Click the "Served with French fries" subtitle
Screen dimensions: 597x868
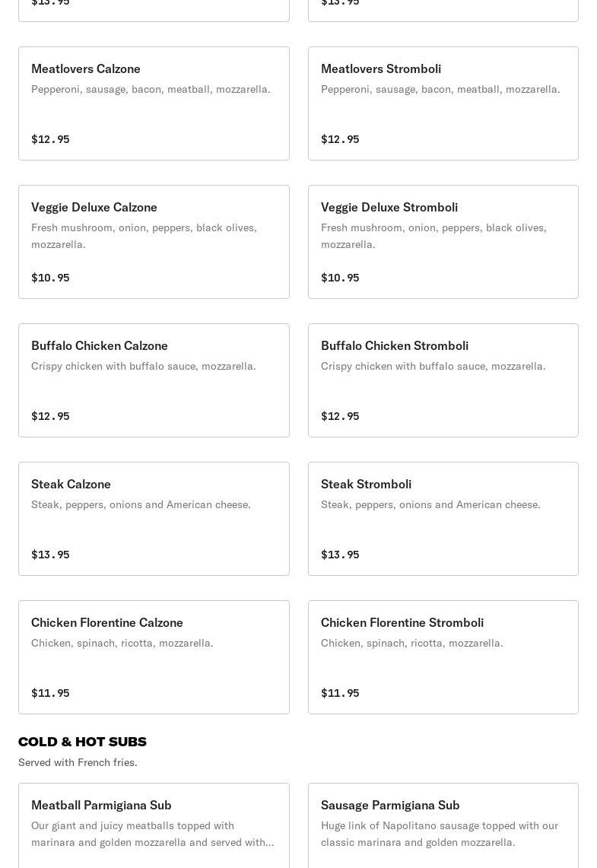78,762
